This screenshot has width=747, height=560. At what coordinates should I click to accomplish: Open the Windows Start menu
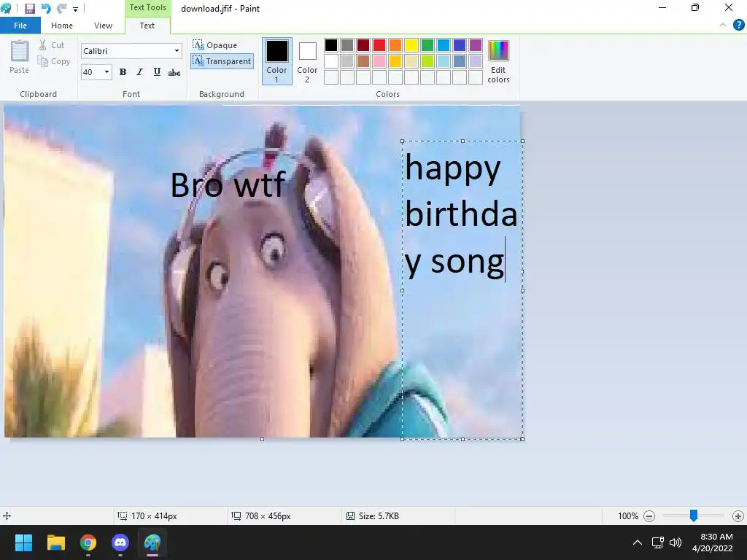tap(23, 542)
